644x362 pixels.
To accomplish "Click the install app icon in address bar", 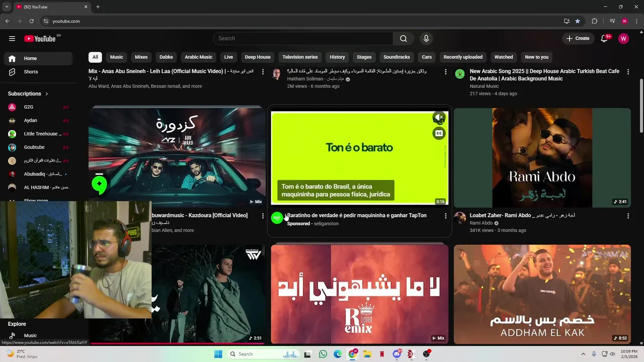I will click(567, 21).
